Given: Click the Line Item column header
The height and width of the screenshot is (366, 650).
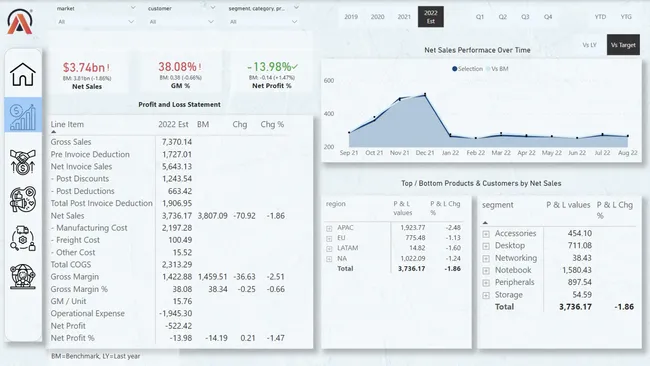Looking at the screenshot, I should 67,124.
